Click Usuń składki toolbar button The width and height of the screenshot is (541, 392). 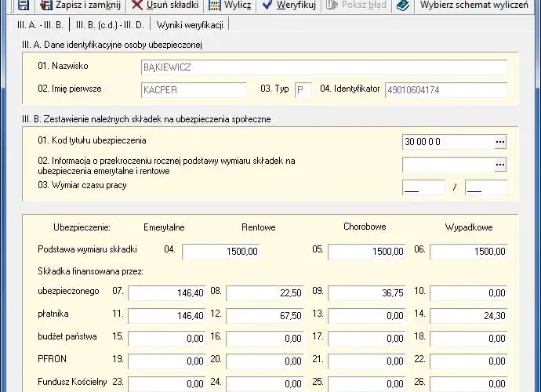pos(165,5)
